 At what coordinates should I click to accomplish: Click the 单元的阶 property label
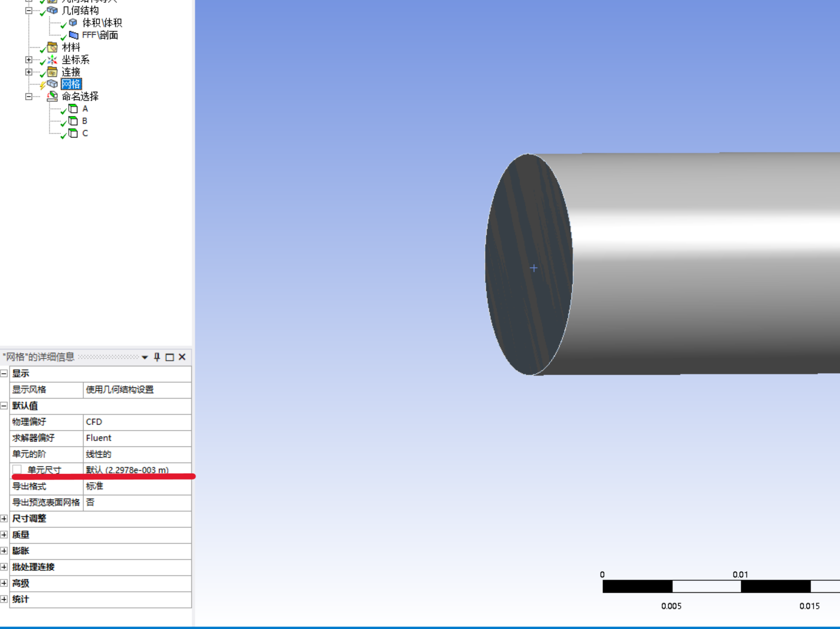click(29, 454)
